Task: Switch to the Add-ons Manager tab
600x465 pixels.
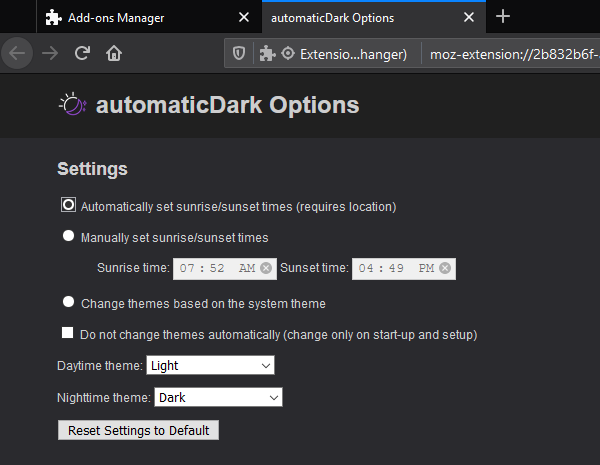Action: [149, 17]
